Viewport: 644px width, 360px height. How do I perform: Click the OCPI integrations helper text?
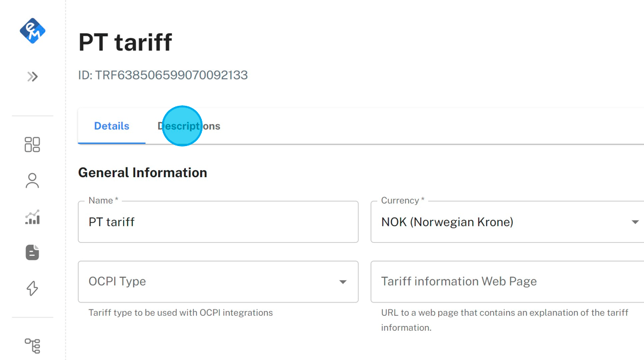tap(181, 313)
